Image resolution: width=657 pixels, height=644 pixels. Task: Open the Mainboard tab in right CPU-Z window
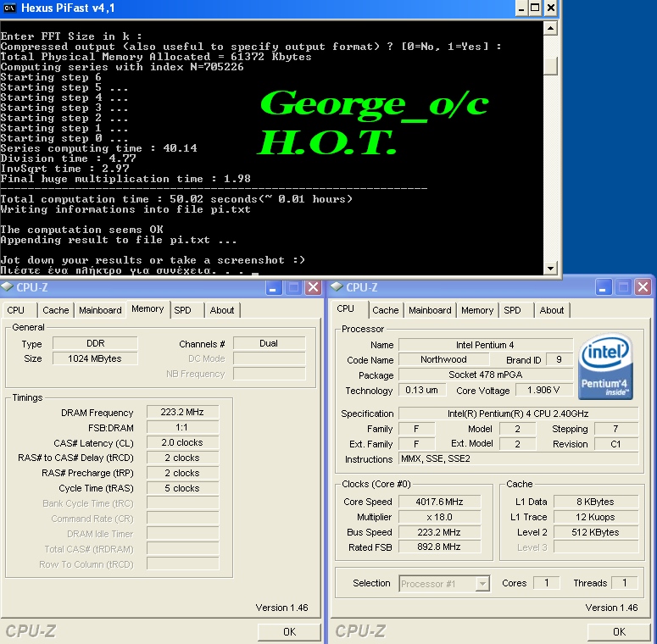click(x=430, y=310)
